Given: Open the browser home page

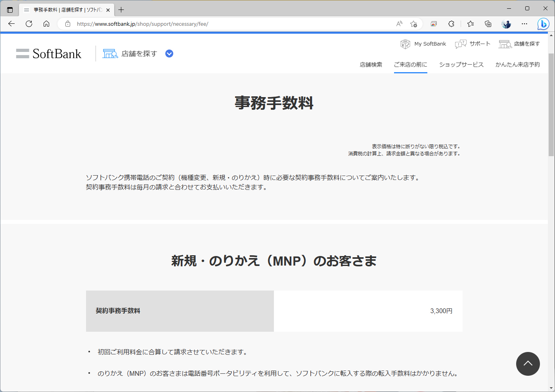Looking at the screenshot, I should [x=46, y=24].
